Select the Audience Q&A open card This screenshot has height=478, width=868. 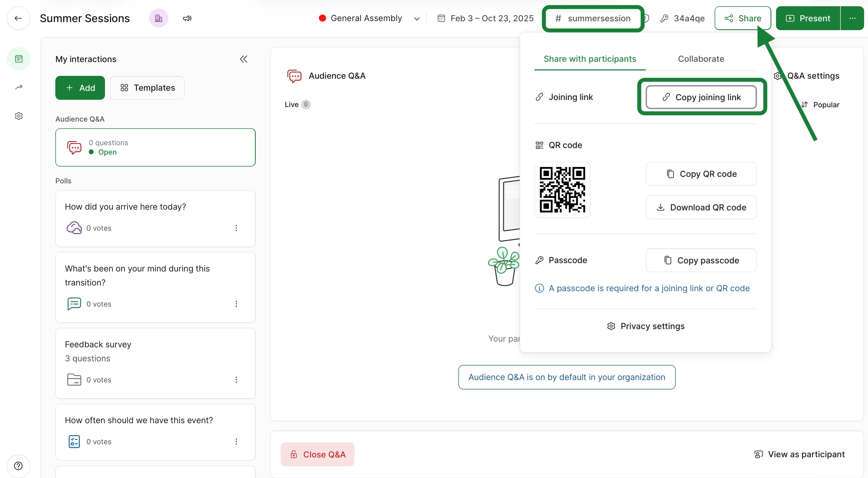[x=155, y=147]
